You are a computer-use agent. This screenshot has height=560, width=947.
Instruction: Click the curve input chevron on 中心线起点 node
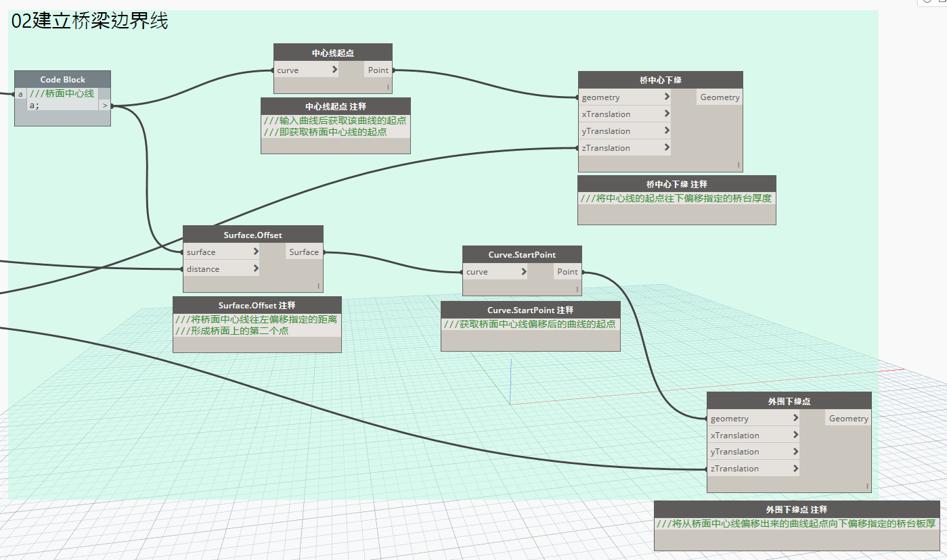(334, 70)
